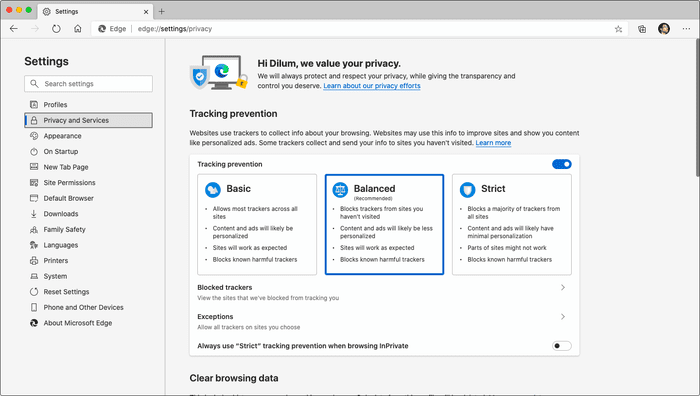Screen dimensions: 700x396
Task: Choose the Basic tracking prevention card
Action: tap(257, 225)
